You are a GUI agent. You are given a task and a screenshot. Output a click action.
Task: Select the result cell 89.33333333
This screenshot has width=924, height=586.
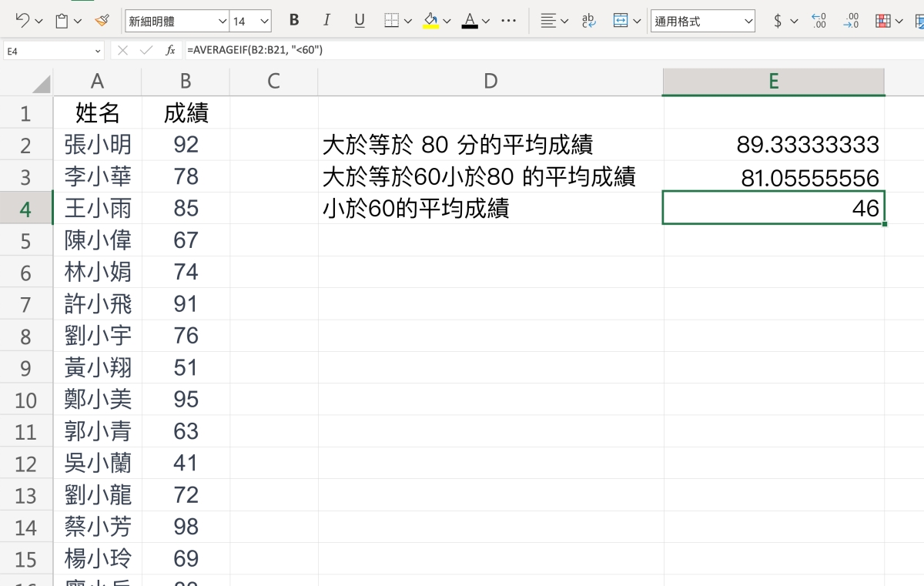point(774,145)
